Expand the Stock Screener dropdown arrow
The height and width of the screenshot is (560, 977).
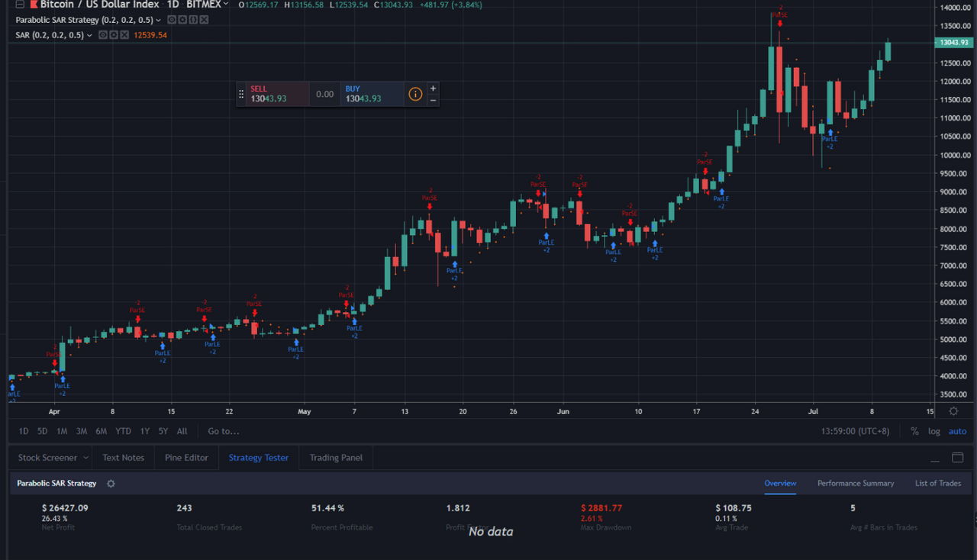(85, 458)
